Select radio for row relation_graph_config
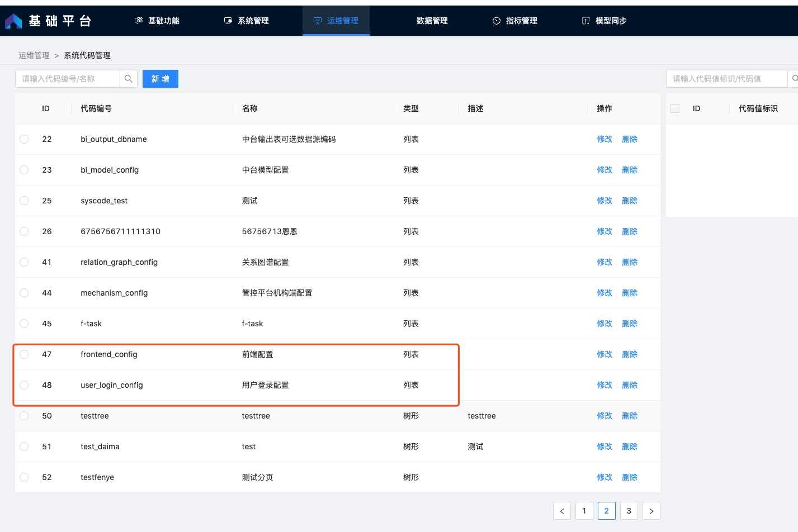 pyautogui.click(x=24, y=262)
